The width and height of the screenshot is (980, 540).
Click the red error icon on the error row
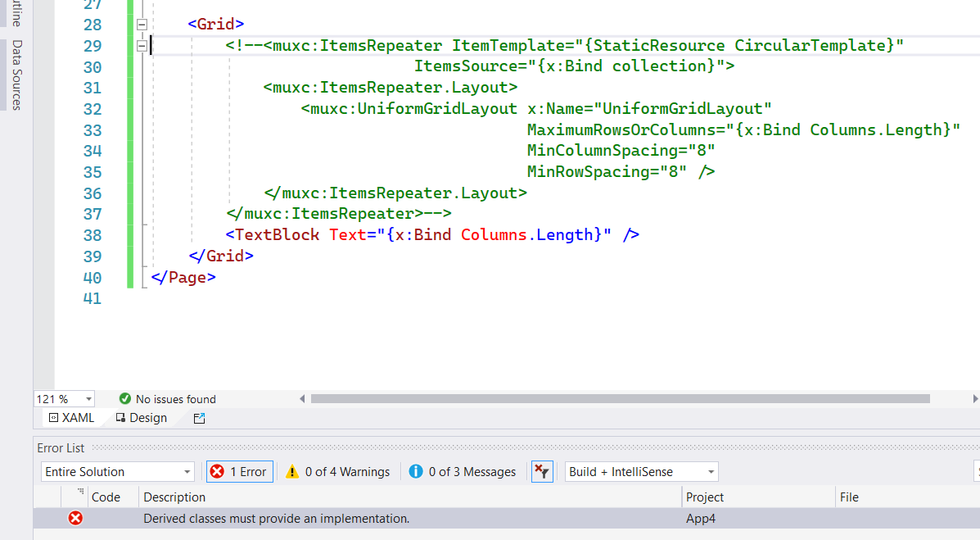(x=75, y=518)
